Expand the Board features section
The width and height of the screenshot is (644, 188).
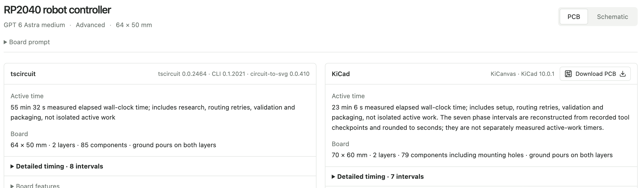pos(35,186)
